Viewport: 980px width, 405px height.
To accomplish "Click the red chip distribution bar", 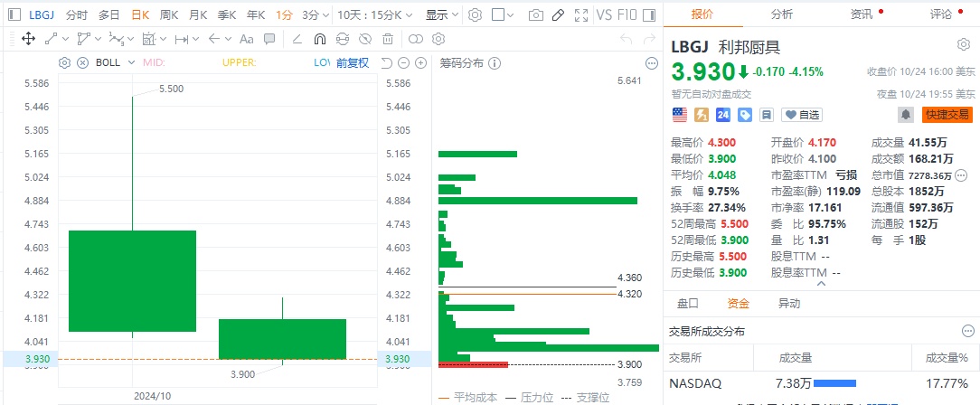I will [472, 364].
